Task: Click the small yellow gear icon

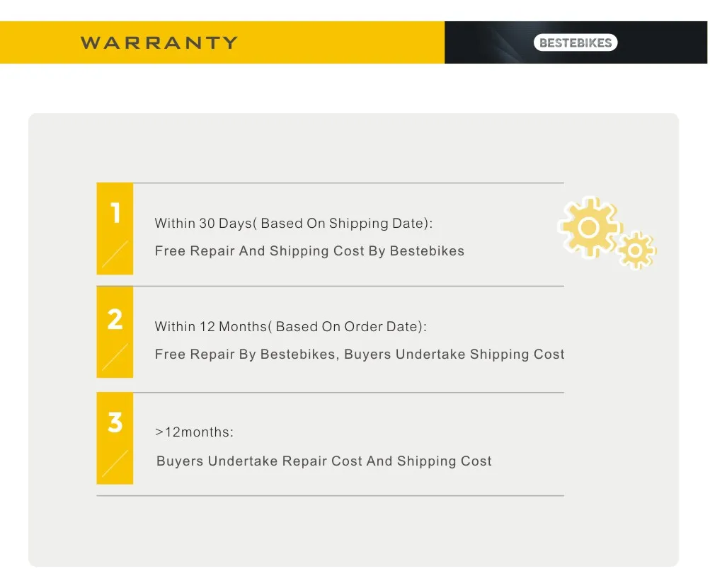Action: click(x=635, y=250)
